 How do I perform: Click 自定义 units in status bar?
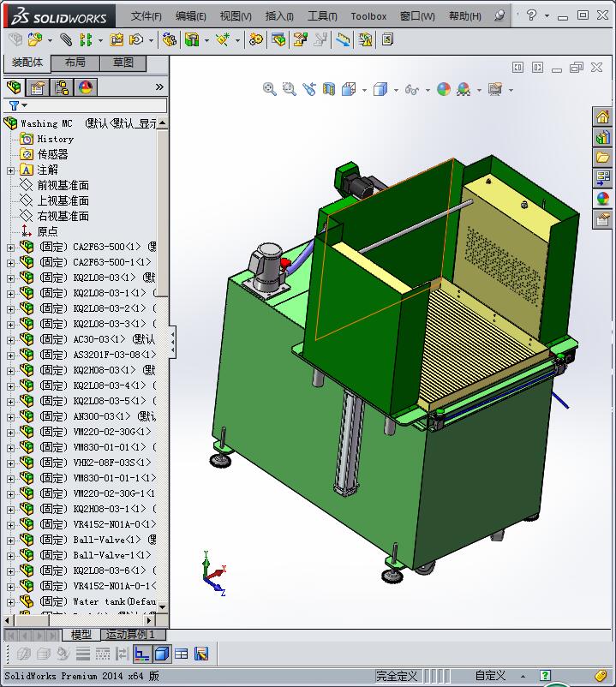click(490, 676)
